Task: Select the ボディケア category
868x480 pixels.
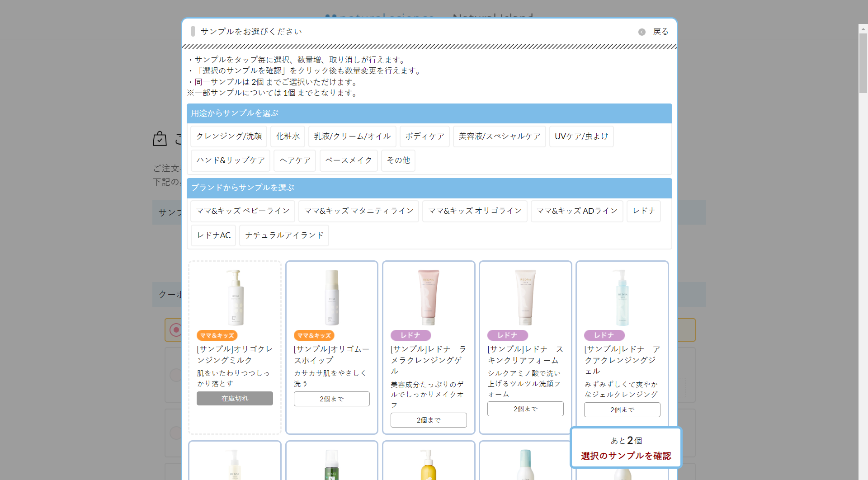Action: click(425, 136)
